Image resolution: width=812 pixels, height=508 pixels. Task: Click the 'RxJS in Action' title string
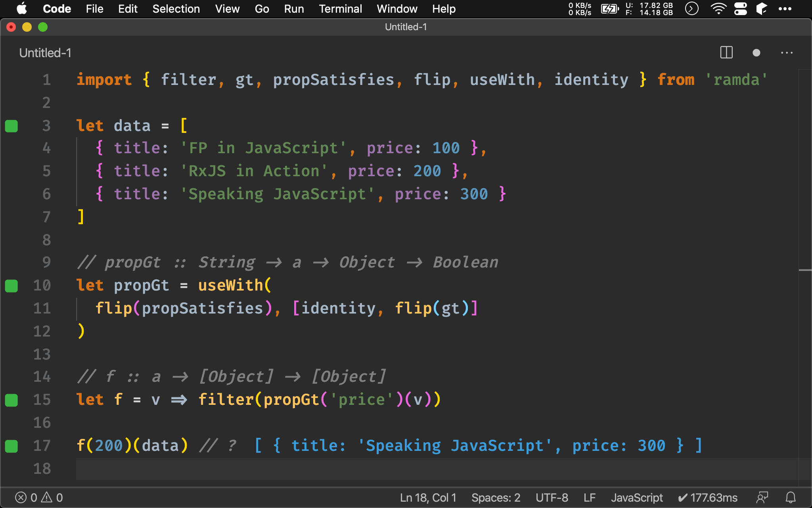(254, 171)
